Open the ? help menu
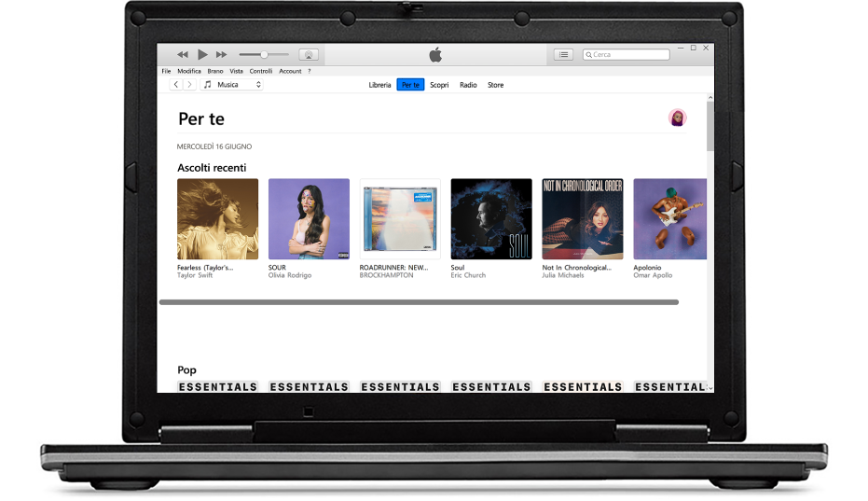Viewport: 868px width, 501px height. (x=310, y=71)
